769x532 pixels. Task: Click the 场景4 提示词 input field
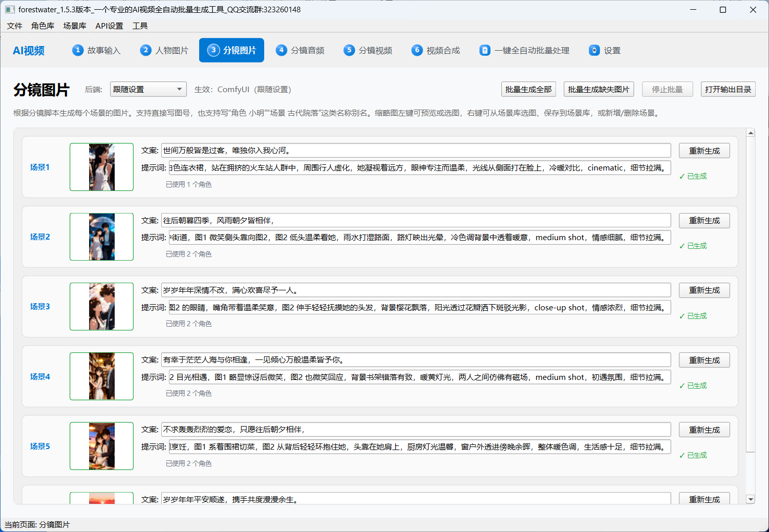(x=420, y=377)
